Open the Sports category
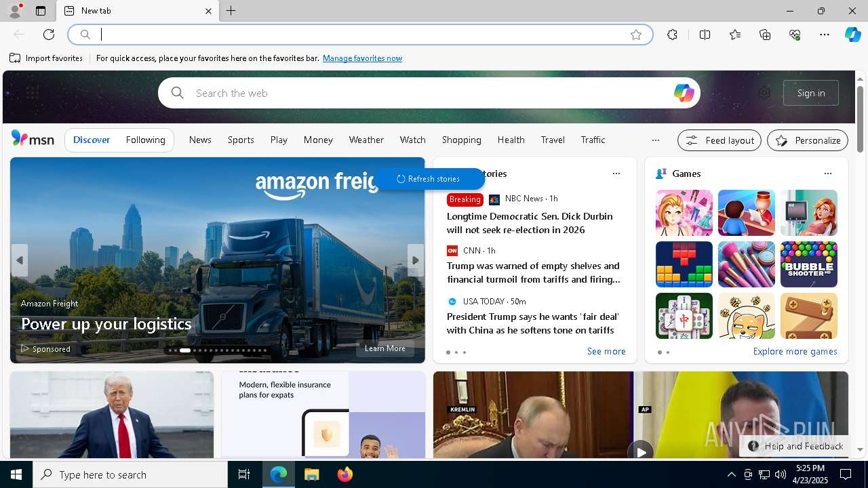The image size is (868, 488). tap(241, 140)
